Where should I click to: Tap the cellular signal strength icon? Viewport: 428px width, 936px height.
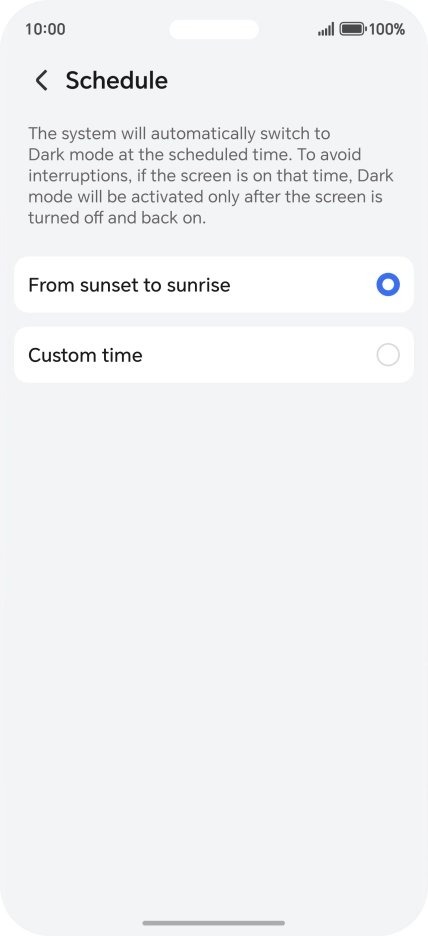pyautogui.click(x=326, y=29)
